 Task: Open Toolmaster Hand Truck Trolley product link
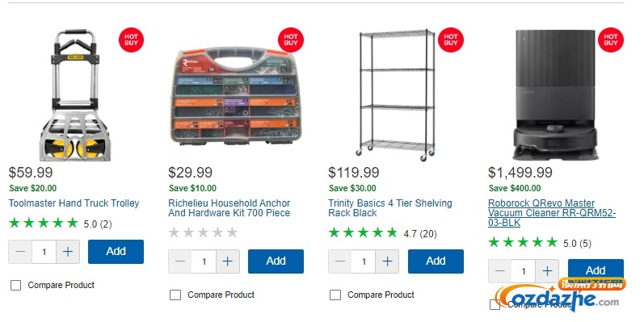coord(74,203)
